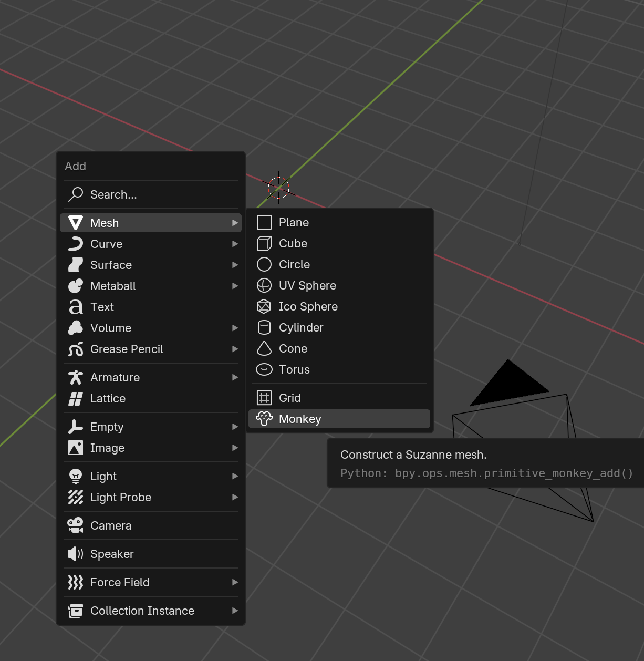Click the Mesh triangle icon
The height and width of the screenshot is (661, 644).
[76, 223]
